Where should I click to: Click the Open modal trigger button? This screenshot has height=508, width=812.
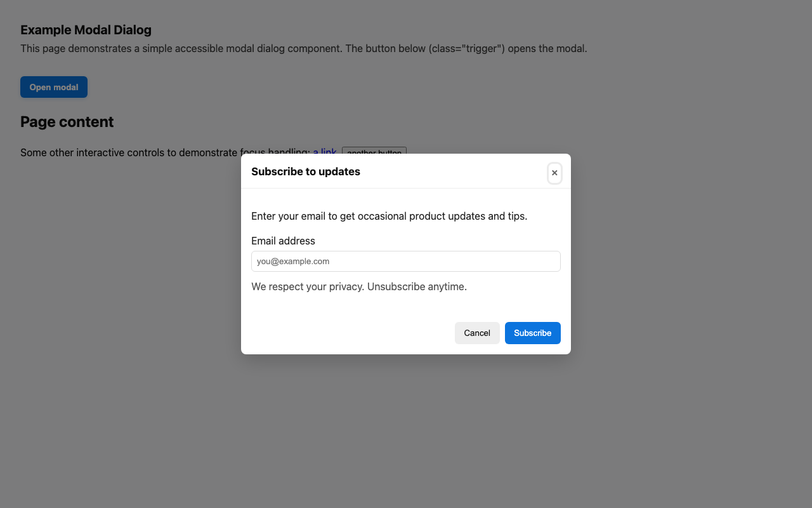(x=53, y=86)
